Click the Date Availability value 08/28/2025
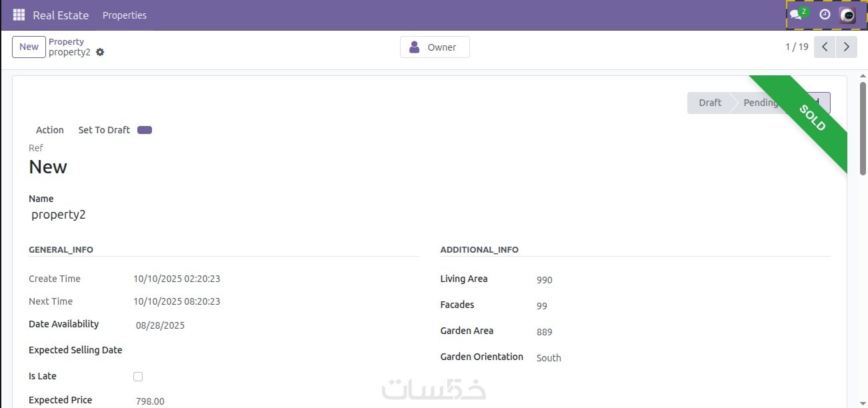The height and width of the screenshot is (408, 868). click(x=160, y=325)
